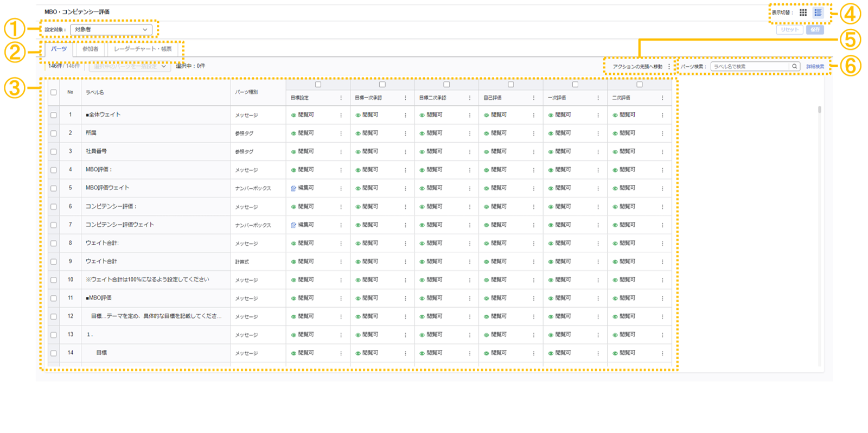
Task: Switch to grid view display icon
Action: tap(803, 12)
